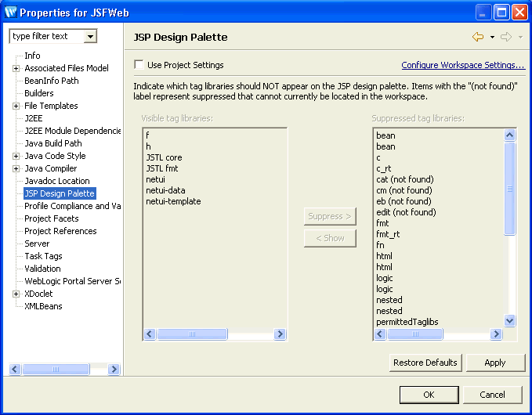Enable Use Project Settings checkbox

pyautogui.click(x=139, y=64)
